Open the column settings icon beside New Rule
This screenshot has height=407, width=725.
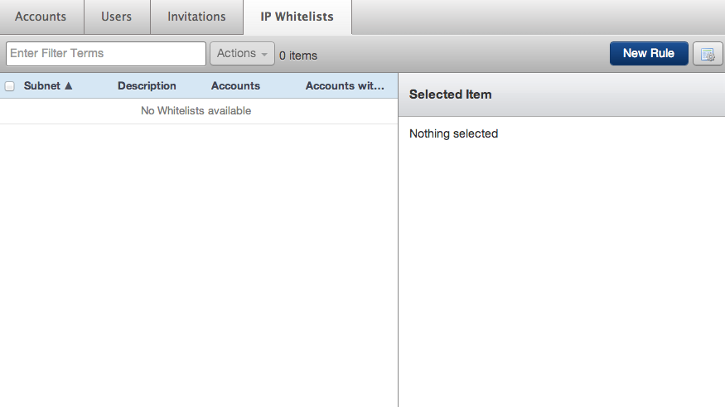coord(707,54)
